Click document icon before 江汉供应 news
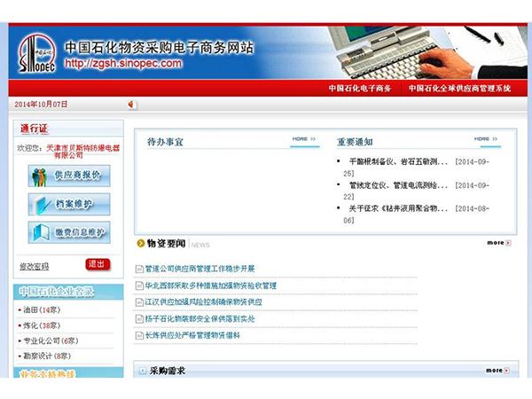The image size is (532, 399). click(139, 302)
